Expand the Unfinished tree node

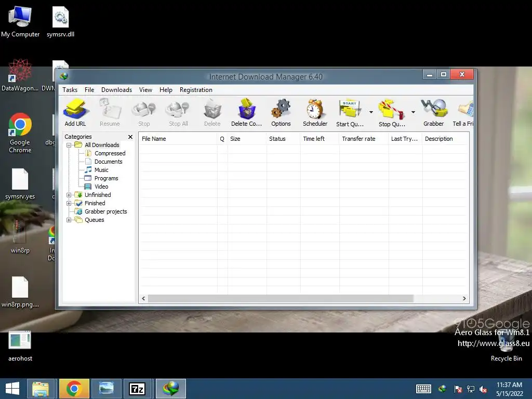tap(69, 195)
